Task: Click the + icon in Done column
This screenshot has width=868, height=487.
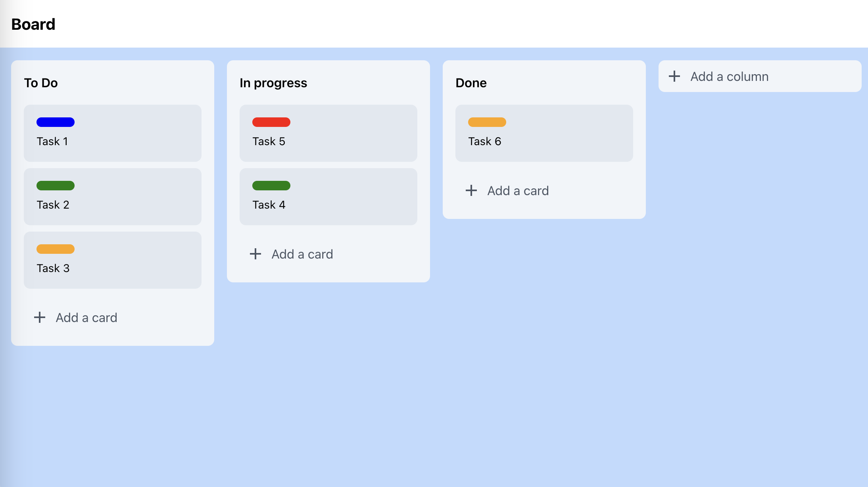Action: [x=472, y=190]
